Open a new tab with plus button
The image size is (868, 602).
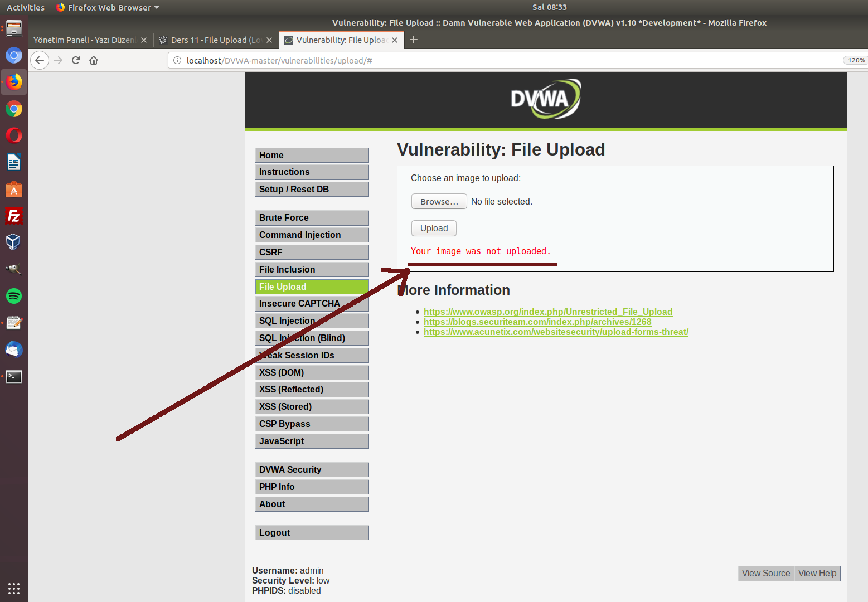point(414,40)
